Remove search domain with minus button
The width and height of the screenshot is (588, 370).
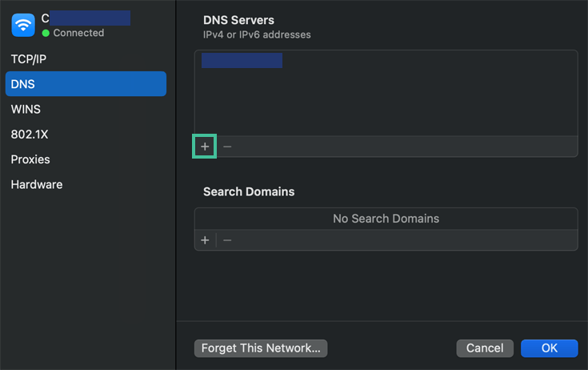pos(227,240)
